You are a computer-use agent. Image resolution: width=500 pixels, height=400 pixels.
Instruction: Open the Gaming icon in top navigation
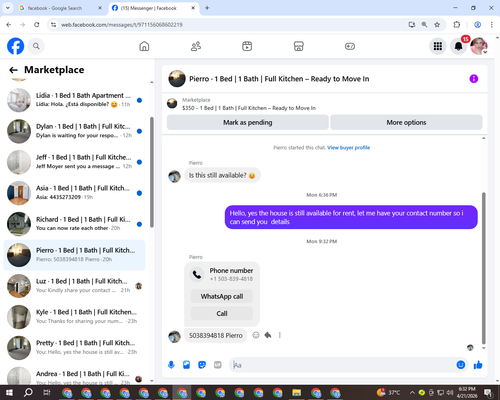(x=350, y=46)
